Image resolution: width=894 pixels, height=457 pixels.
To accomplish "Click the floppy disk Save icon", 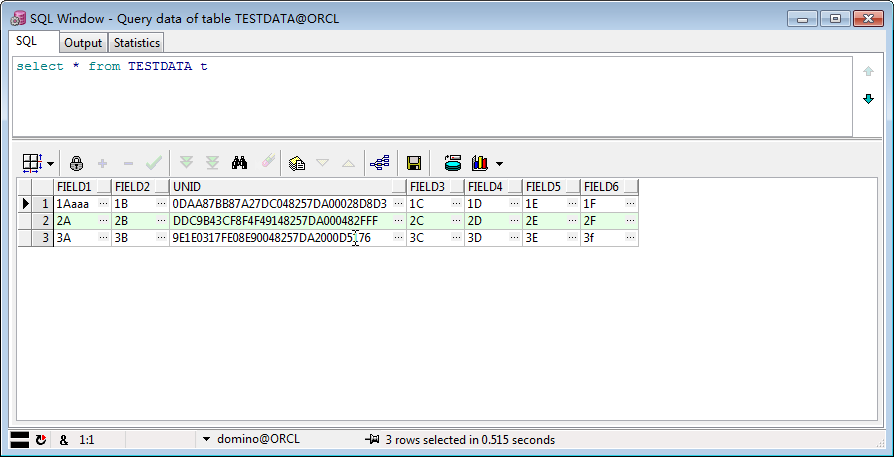I will (414, 164).
